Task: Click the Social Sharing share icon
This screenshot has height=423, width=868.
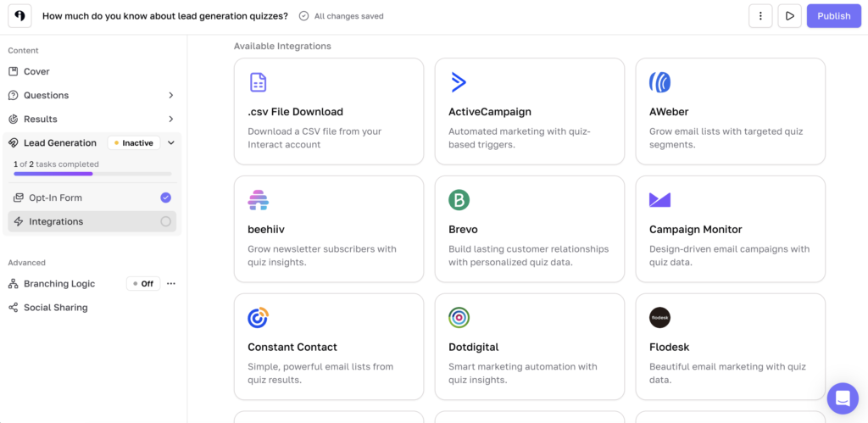Action: 14,307
